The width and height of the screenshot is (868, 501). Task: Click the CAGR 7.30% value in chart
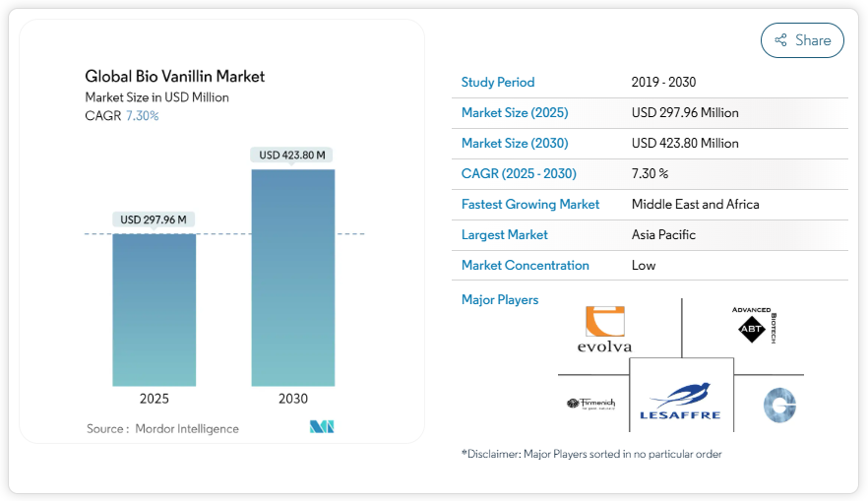click(142, 116)
